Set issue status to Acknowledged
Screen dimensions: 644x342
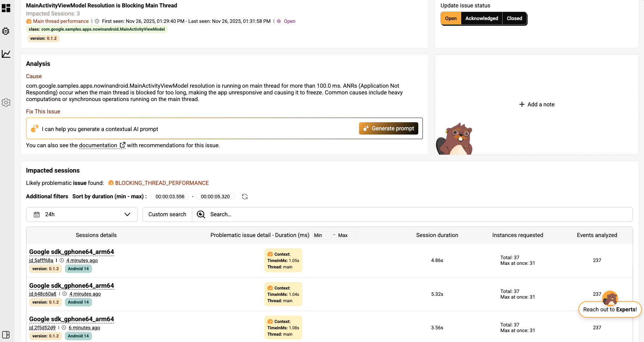pyautogui.click(x=481, y=19)
